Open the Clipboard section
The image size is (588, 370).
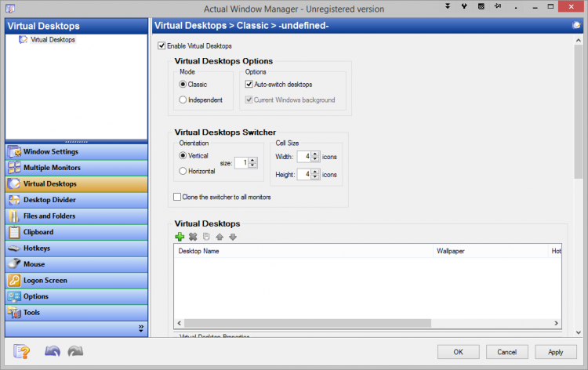pos(77,232)
